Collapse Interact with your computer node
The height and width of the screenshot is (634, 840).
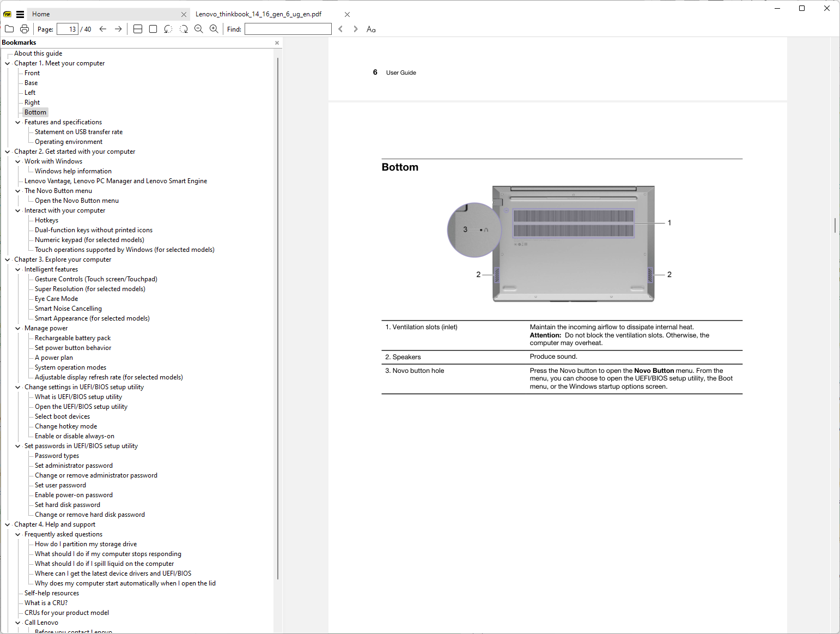(17, 210)
